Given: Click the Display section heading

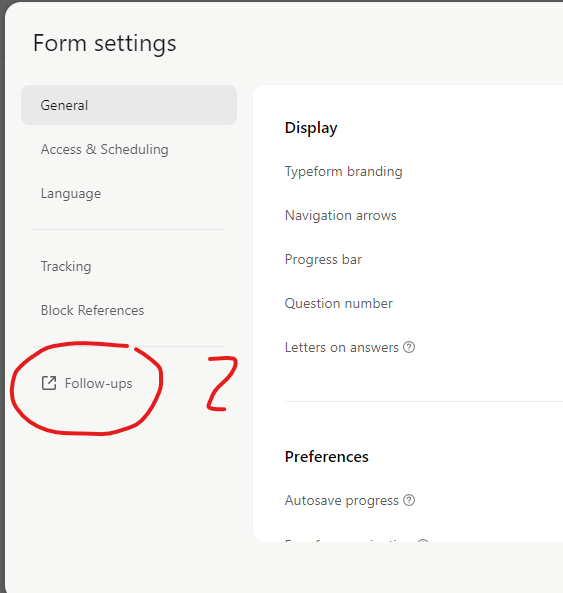Looking at the screenshot, I should [311, 128].
